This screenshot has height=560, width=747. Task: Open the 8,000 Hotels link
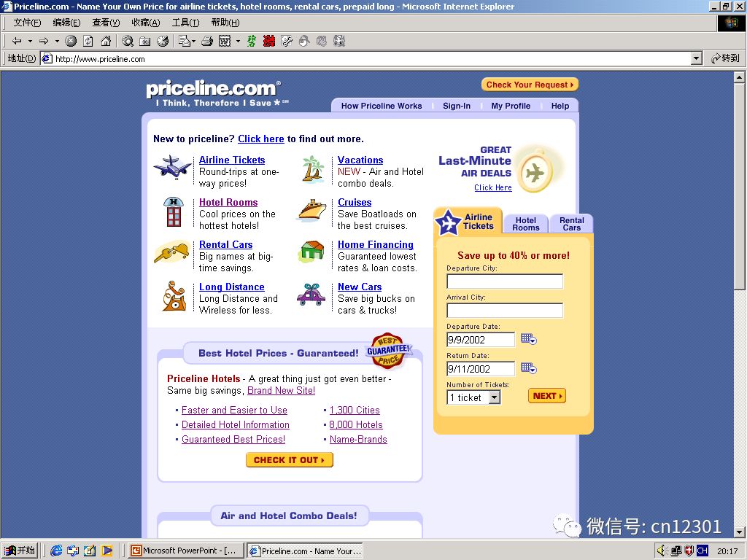click(x=356, y=424)
